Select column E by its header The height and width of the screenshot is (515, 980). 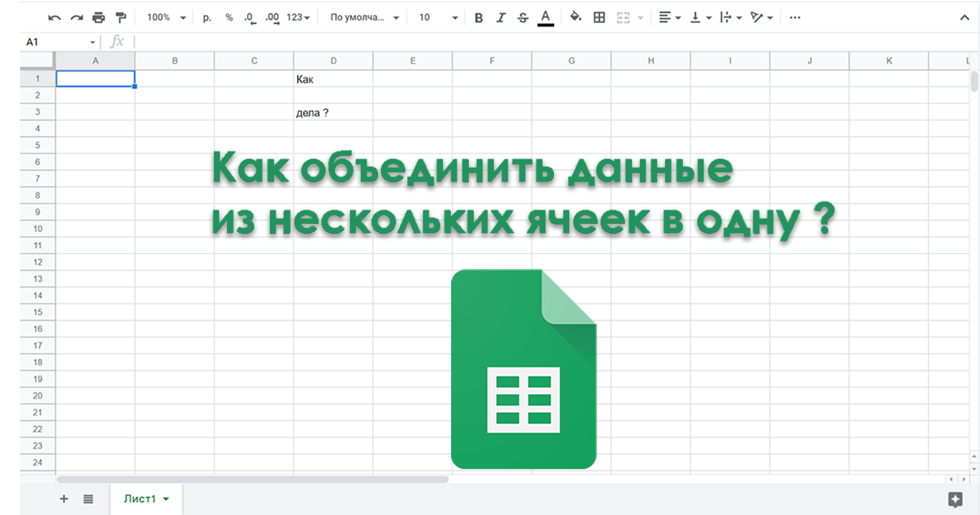(x=413, y=62)
